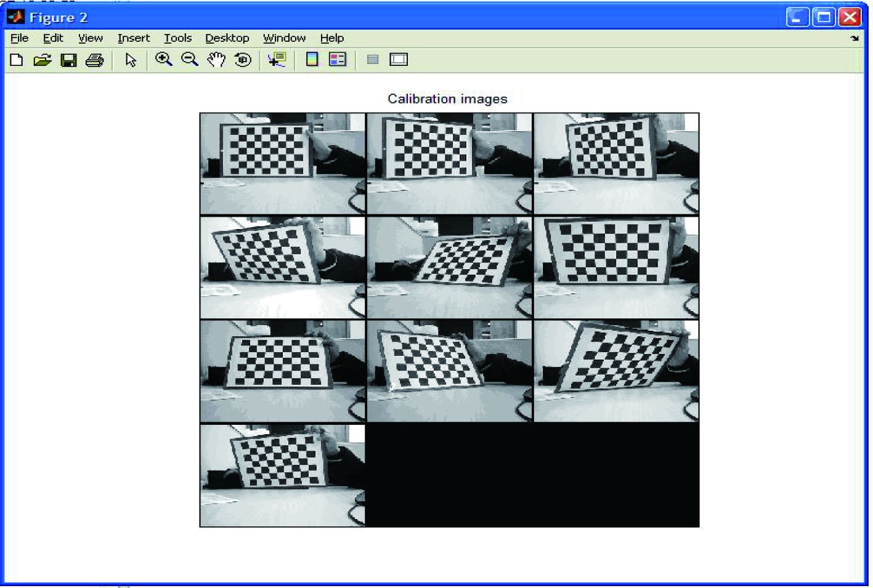This screenshot has width=873, height=588.
Task: Expand the Insert menu
Action: coord(133,38)
